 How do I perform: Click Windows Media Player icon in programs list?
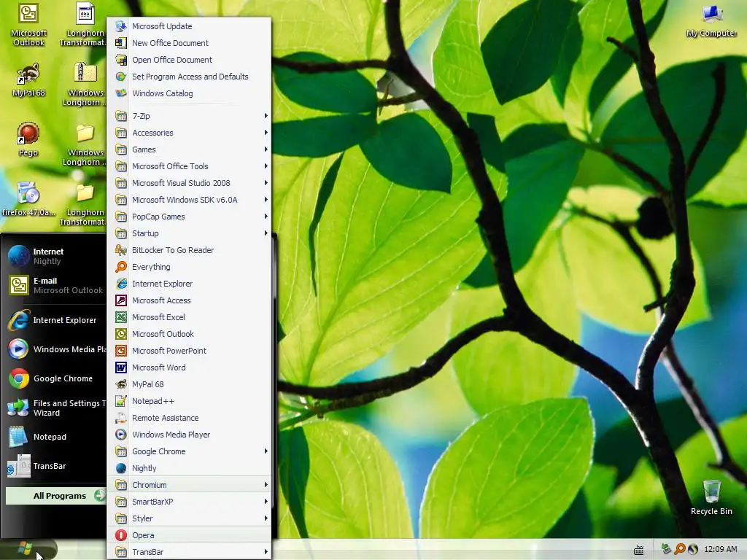pyautogui.click(x=121, y=435)
